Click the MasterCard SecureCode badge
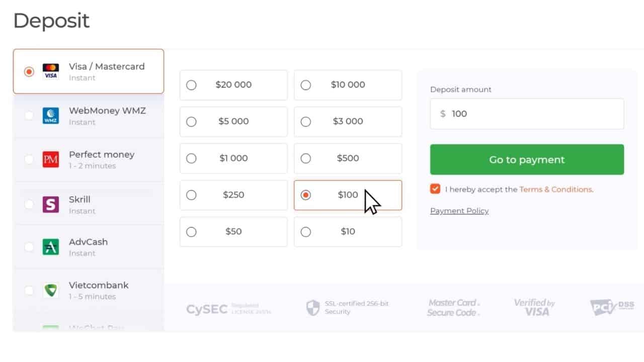Image resolution: width=644 pixels, height=362 pixels. [x=453, y=307]
